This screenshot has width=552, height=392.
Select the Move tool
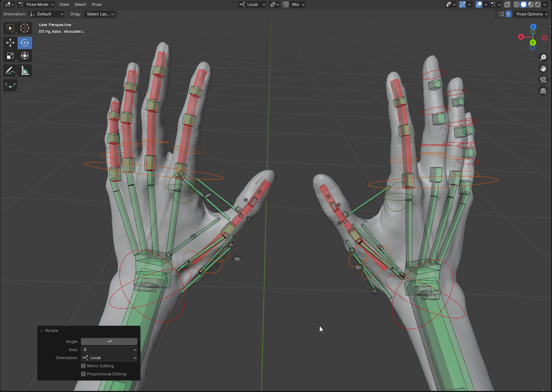[10, 43]
